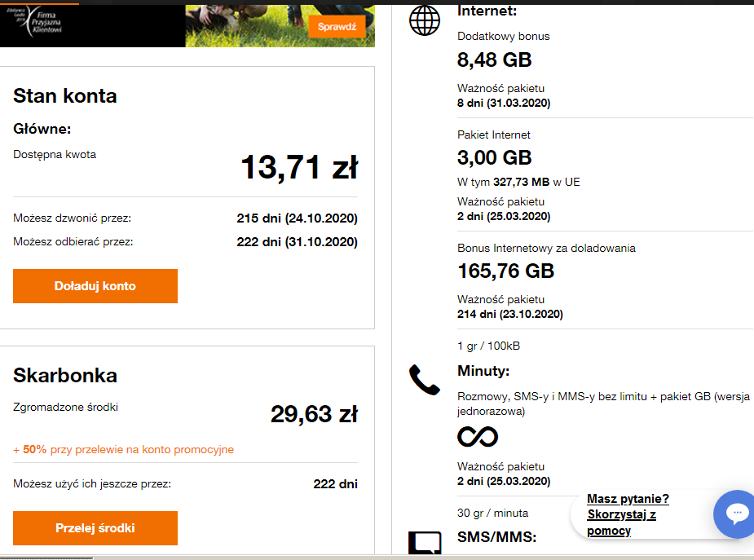The image size is (754, 560).
Task: Click the Stan konta heading
Action: [65, 96]
